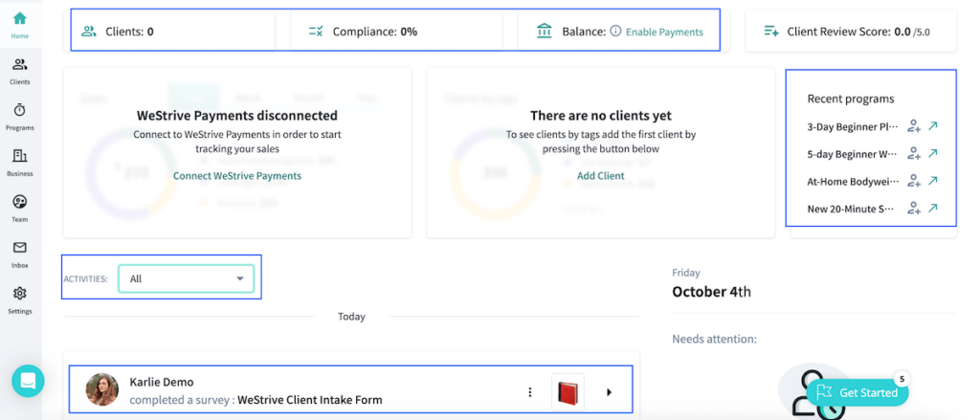Expand Karlie Demo activity with arrow

pos(610,392)
